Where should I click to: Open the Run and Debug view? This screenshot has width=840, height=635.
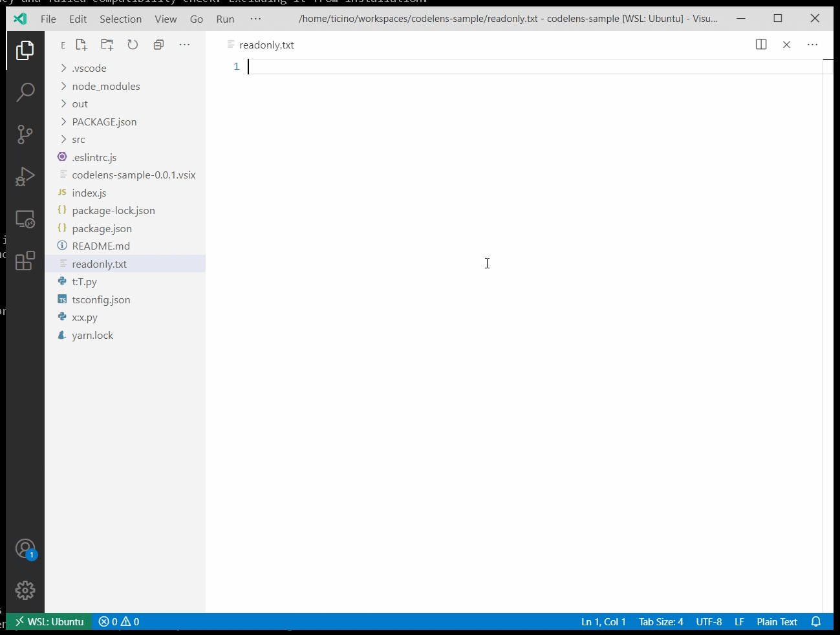click(25, 177)
